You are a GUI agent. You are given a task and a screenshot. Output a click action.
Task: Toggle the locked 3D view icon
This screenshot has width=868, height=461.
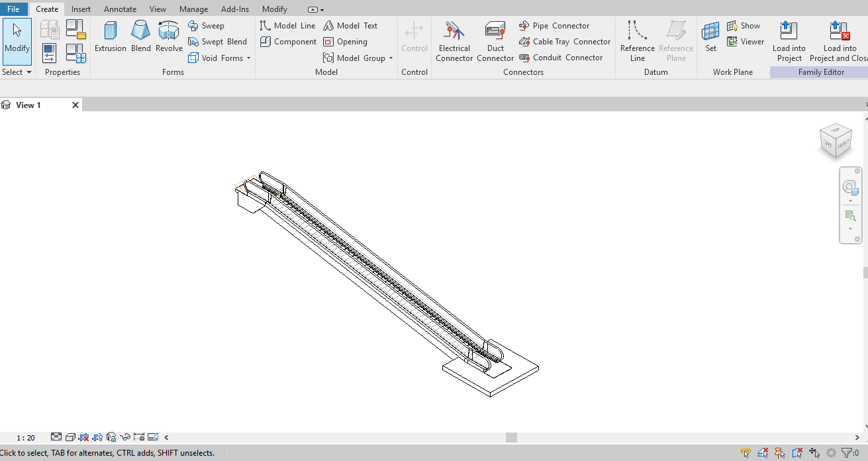(111, 437)
